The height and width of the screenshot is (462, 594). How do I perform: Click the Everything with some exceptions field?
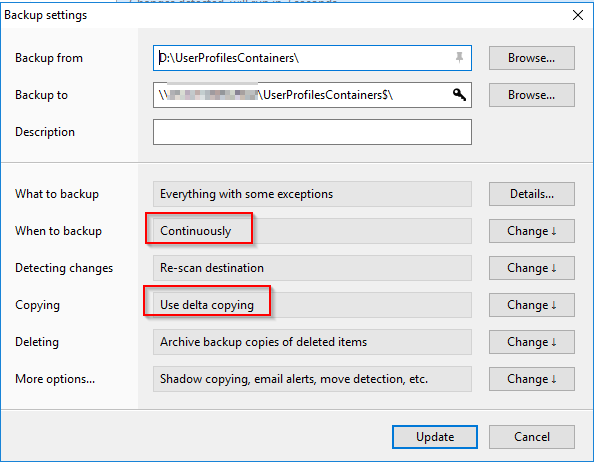[x=312, y=194]
